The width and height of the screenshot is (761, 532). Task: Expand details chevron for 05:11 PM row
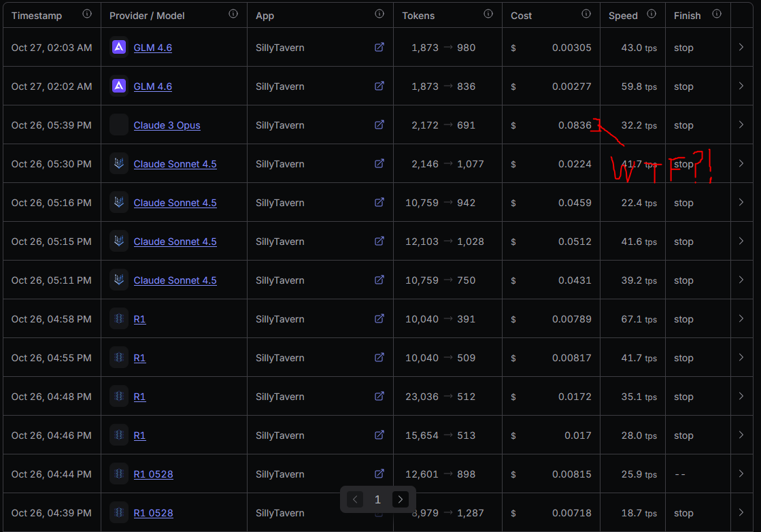741,280
